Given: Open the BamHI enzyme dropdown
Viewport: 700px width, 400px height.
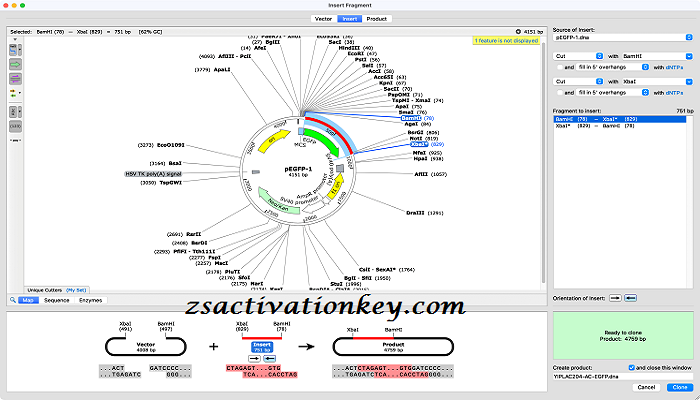Looking at the screenshot, I should 656,56.
